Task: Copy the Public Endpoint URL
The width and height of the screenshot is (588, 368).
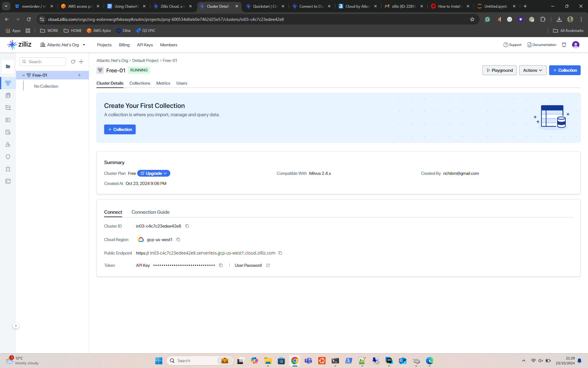Action: pyautogui.click(x=280, y=253)
